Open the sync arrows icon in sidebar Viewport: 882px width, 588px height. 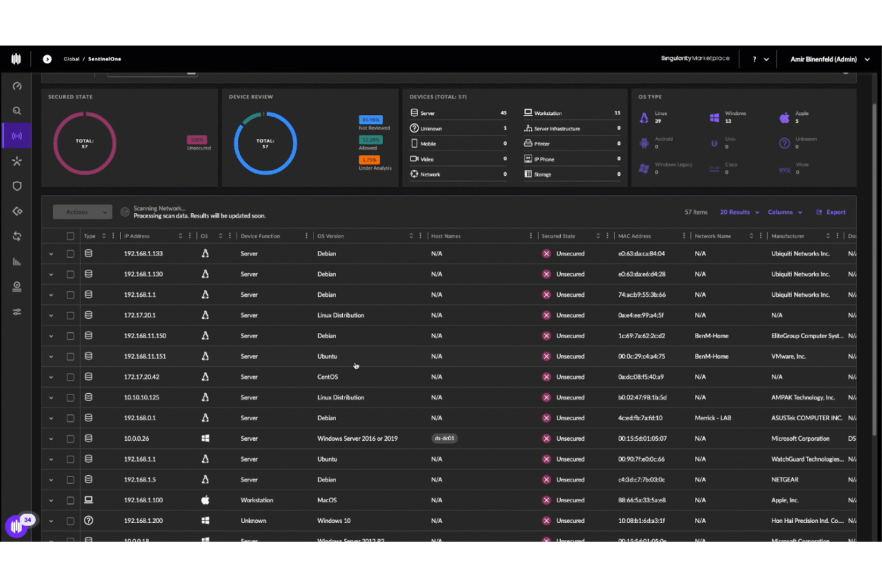17,236
